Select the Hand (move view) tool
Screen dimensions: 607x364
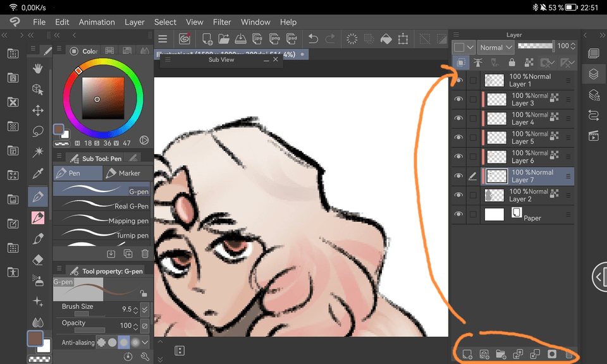[x=38, y=69]
